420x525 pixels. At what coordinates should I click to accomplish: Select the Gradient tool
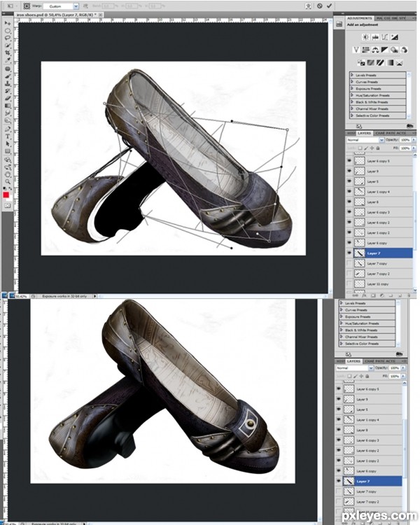pyautogui.click(x=8, y=106)
